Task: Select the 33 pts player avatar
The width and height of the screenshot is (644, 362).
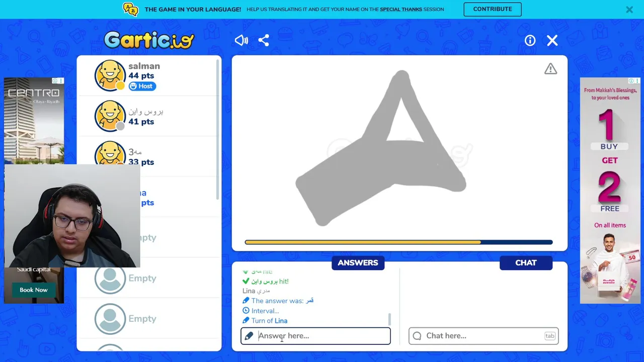Action: point(110,153)
